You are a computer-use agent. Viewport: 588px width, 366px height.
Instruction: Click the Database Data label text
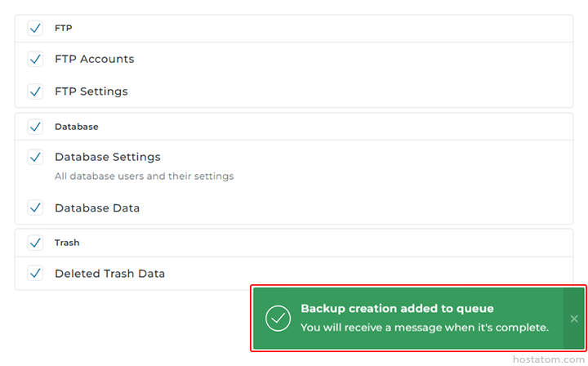pyautogui.click(x=96, y=208)
